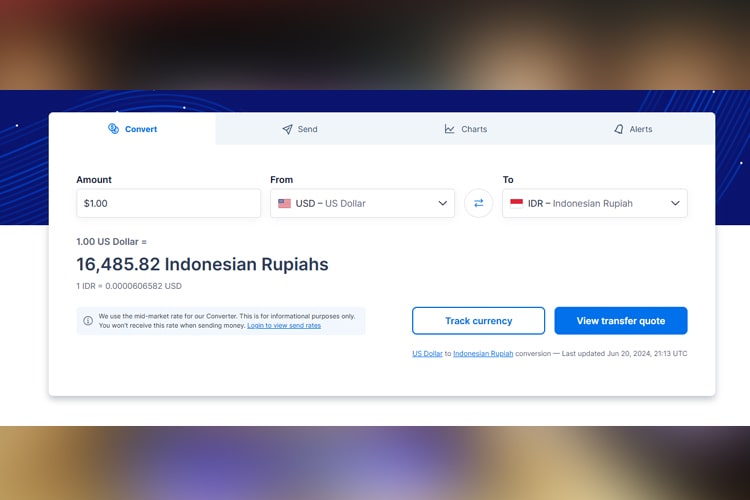This screenshot has height=500, width=750.
Task: Expand the From currency chevron
Action: [442, 203]
